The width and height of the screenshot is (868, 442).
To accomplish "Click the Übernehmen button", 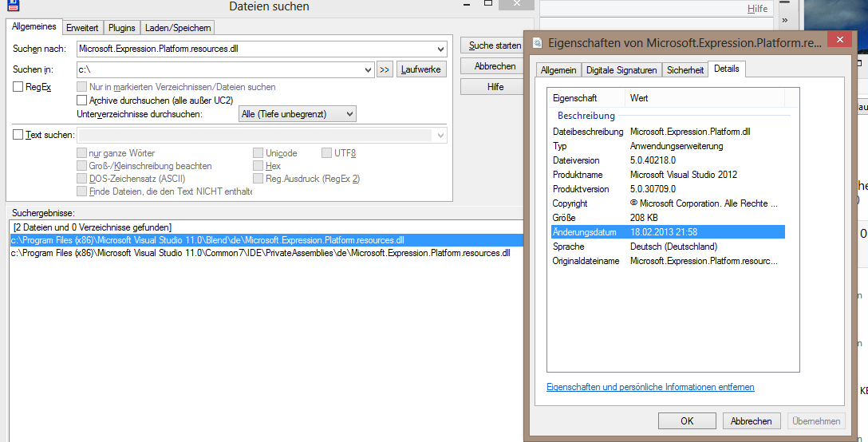I will 816,421.
